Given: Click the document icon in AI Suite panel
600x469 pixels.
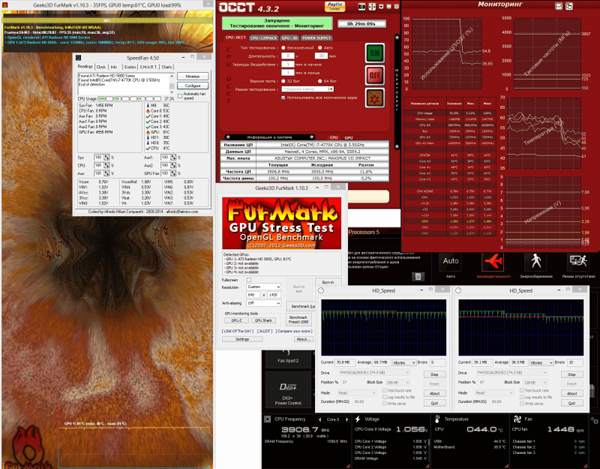Looking at the screenshot, I should (418, 277).
